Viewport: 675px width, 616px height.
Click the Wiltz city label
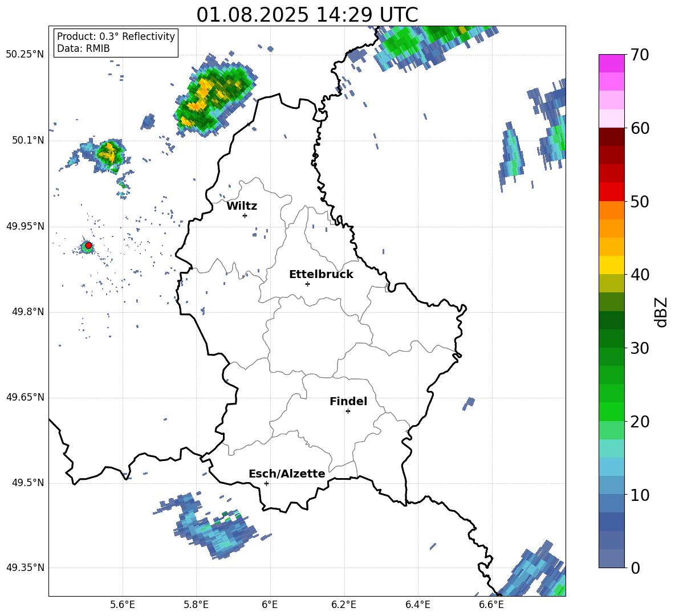(242, 206)
